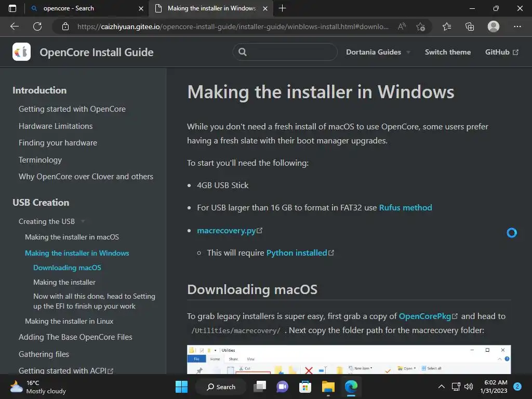Open the Settings and more ellipsis menu
This screenshot has width=532, height=399.
pyautogui.click(x=517, y=26)
